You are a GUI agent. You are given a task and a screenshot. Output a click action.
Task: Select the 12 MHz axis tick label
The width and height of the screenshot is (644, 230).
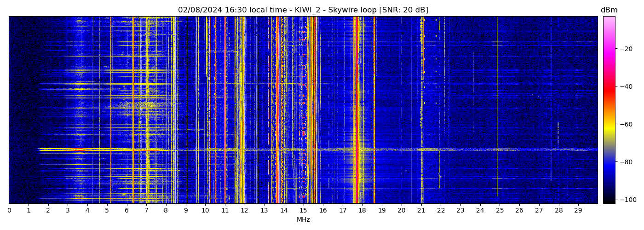point(244,210)
